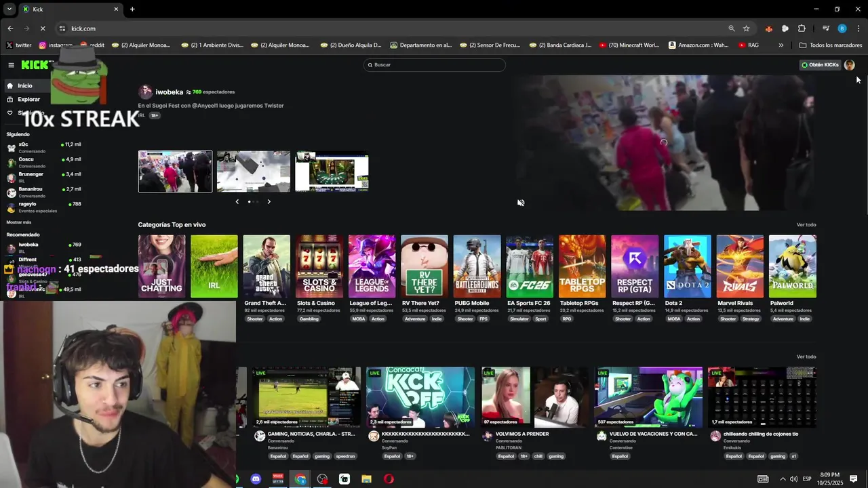Open SoyPan Kick Off live stream

click(420, 397)
